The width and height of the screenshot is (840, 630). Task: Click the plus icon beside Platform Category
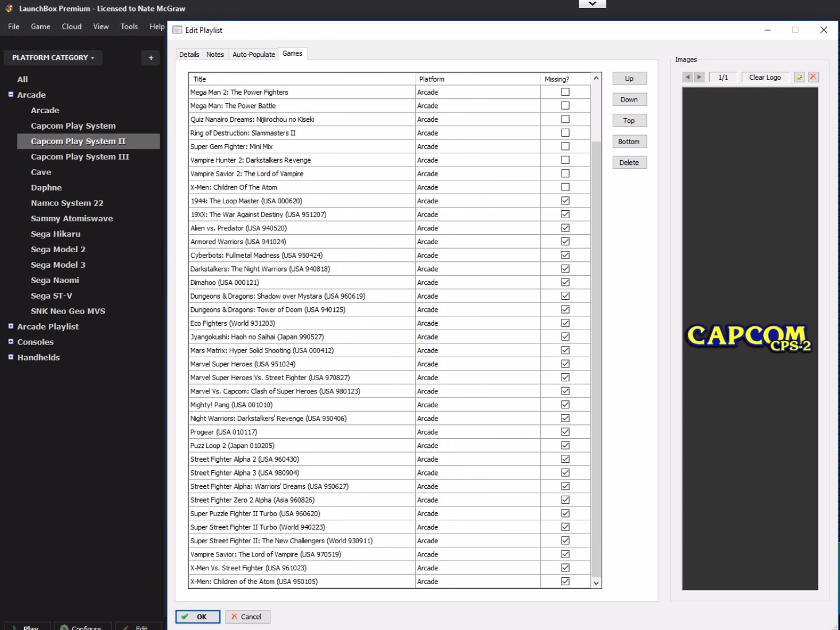click(151, 57)
